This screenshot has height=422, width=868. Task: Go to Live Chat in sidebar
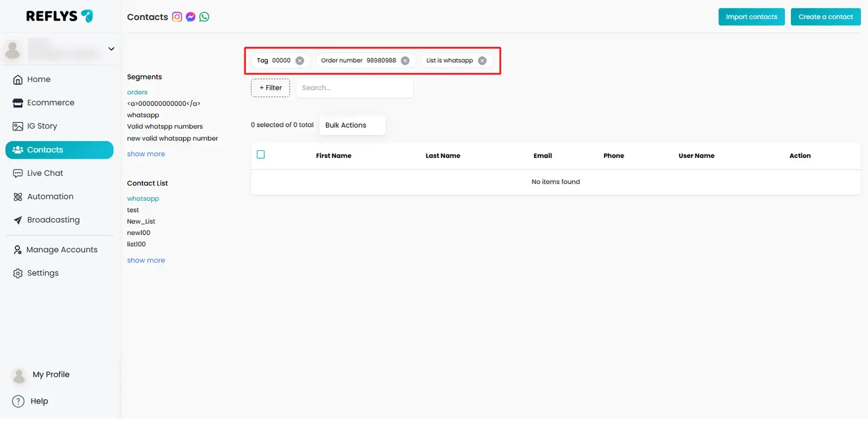pyautogui.click(x=45, y=173)
